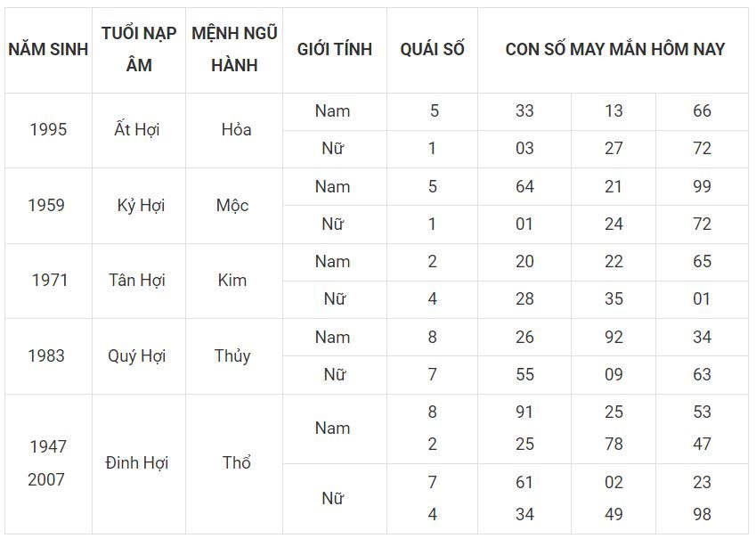
Task: Select the Tân Hợi cell
Action: pyautogui.click(x=139, y=281)
